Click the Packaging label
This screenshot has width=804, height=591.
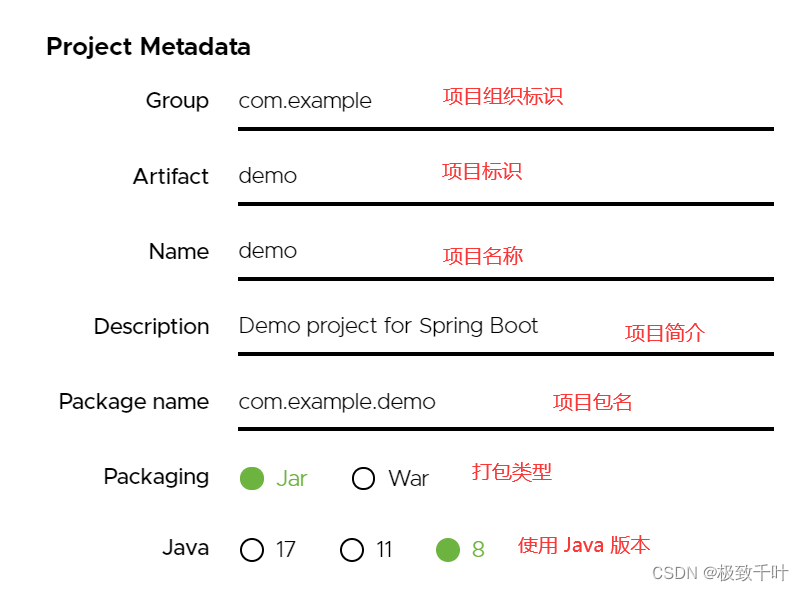[156, 477]
